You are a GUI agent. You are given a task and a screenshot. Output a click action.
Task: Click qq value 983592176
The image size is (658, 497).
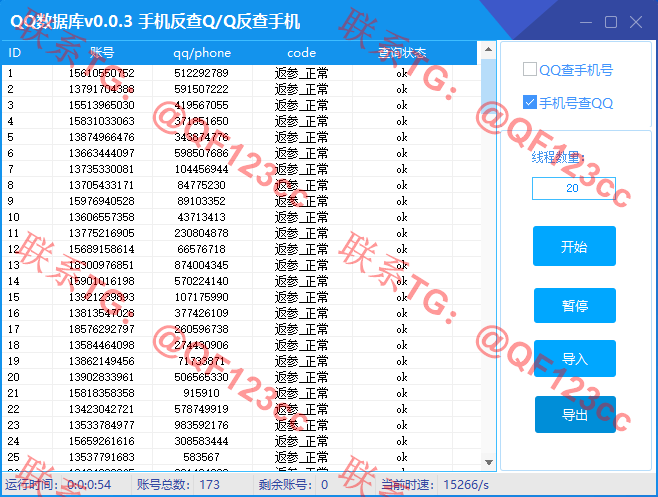click(x=201, y=425)
